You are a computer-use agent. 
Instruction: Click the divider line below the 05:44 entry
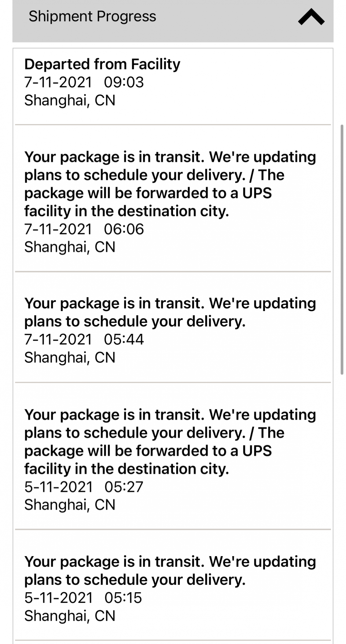coord(173,383)
